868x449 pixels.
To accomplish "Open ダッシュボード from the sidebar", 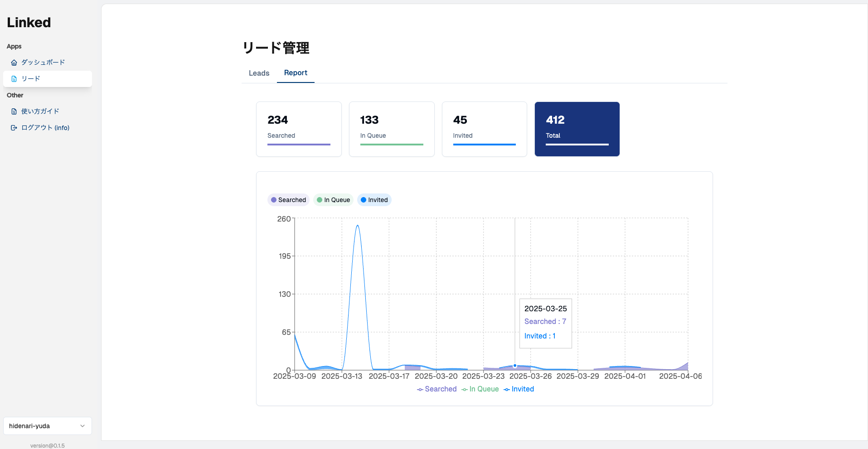I will click(43, 62).
